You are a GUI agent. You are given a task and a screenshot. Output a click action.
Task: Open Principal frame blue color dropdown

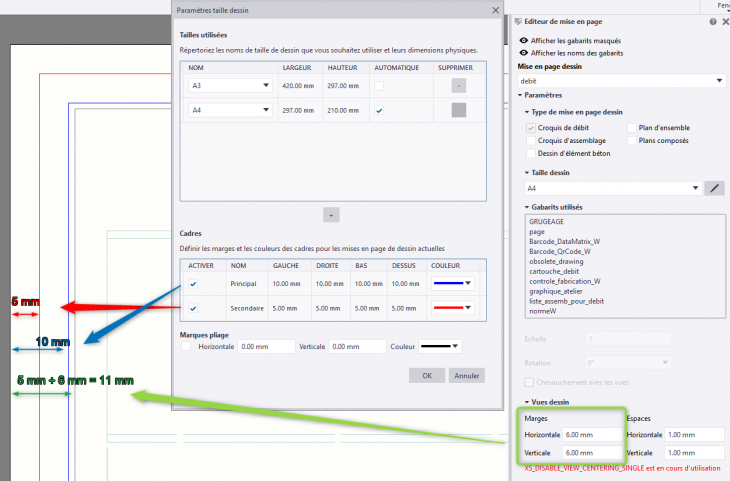(x=453, y=283)
